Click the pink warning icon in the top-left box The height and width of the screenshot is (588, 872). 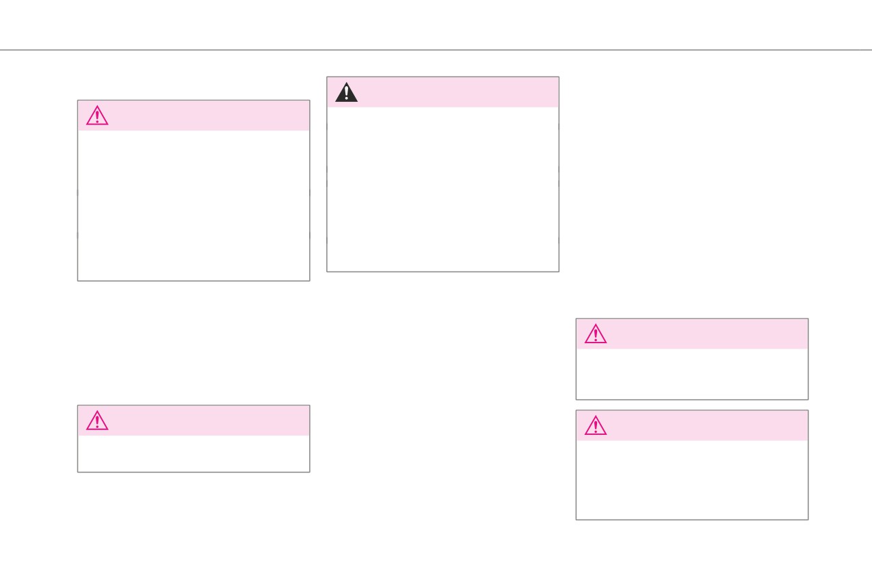tap(97, 116)
